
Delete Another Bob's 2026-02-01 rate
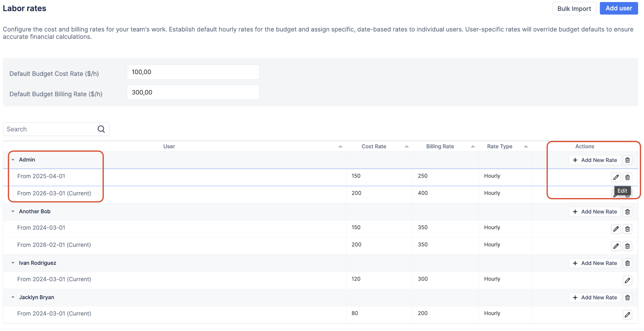[627, 246]
